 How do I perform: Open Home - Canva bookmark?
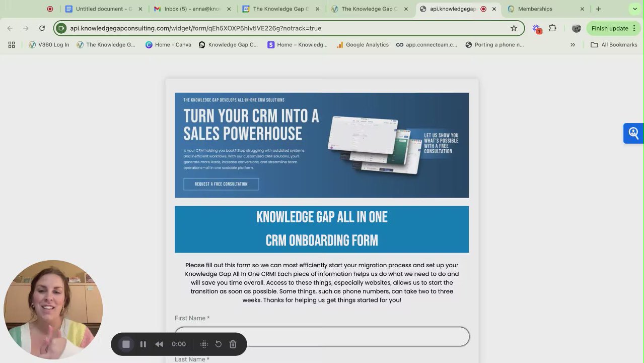(x=168, y=44)
